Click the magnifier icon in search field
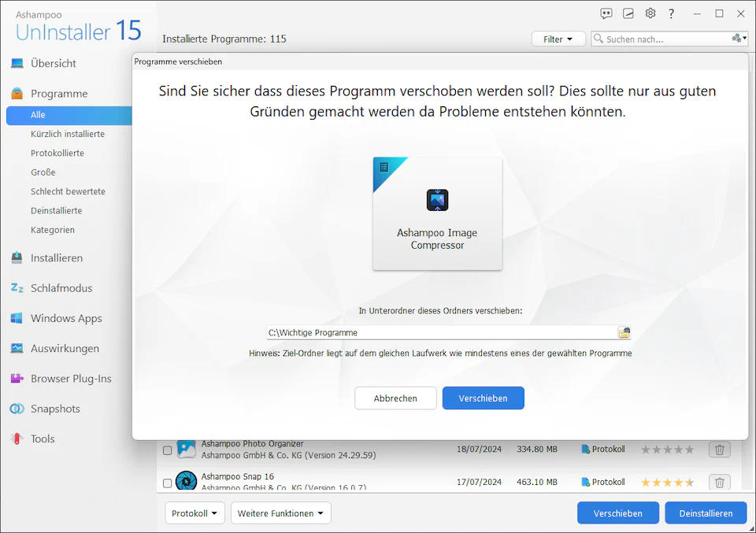The width and height of the screenshot is (756, 533). pyautogui.click(x=598, y=39)
